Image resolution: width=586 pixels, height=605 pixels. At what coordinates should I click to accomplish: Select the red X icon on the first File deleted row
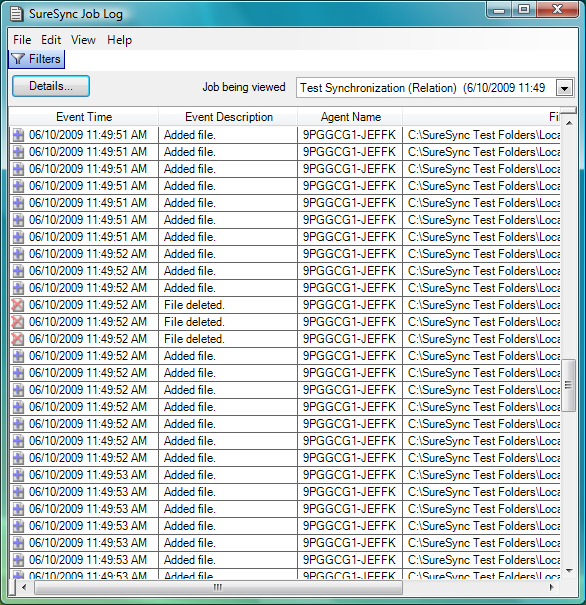(18, 305)
